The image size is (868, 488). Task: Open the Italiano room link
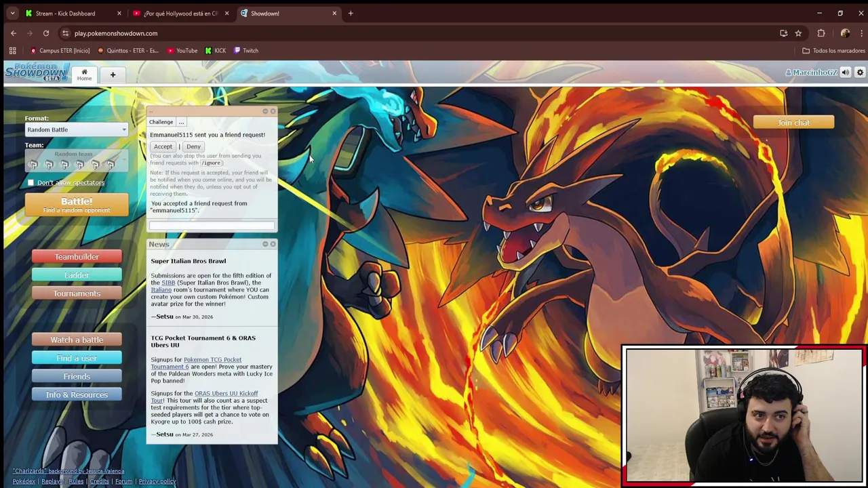(x=161, y=290)
